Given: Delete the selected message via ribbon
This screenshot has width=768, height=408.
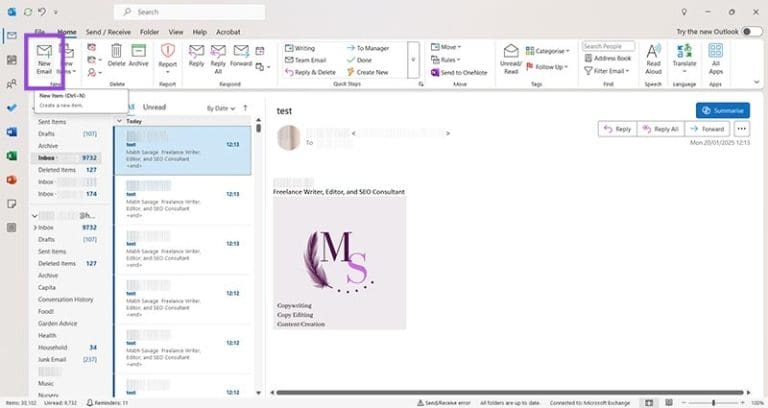Looking at the screenshot, I should pyautogui.click(x=116, y=56).
